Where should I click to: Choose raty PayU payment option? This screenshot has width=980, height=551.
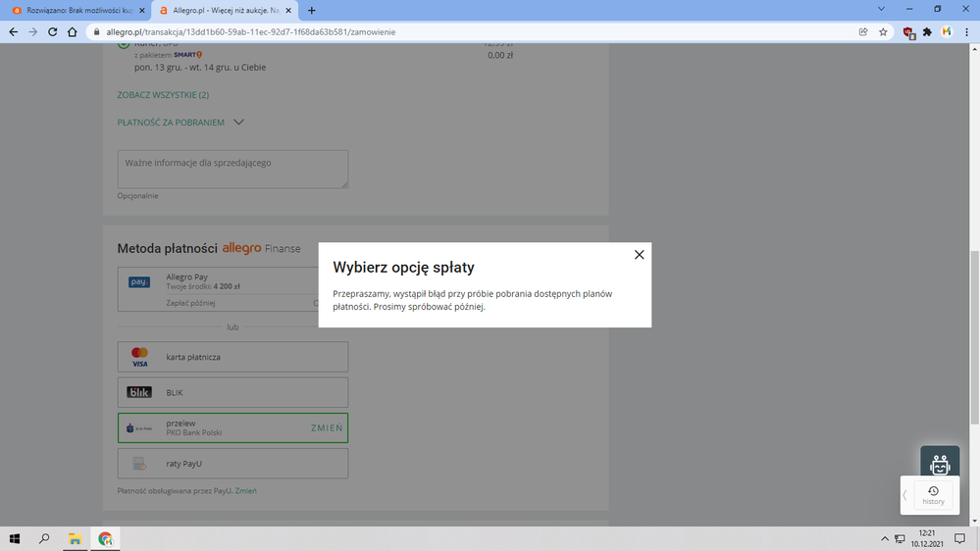[232, 464]
